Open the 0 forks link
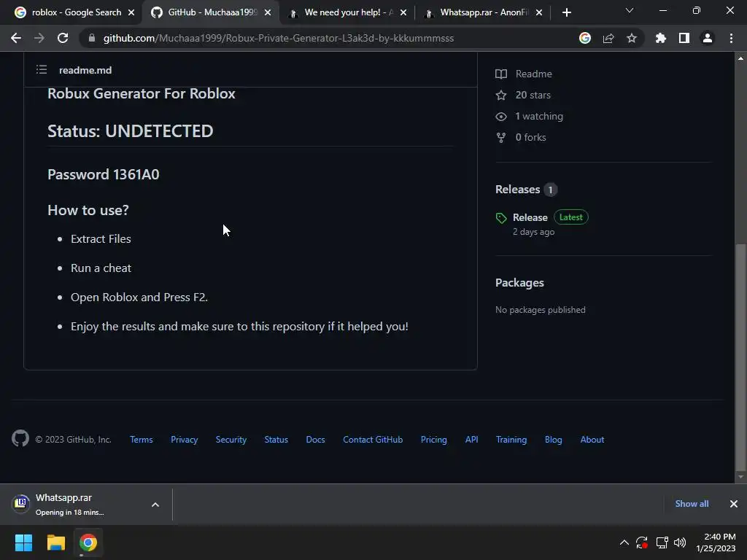 click(530, 138)
